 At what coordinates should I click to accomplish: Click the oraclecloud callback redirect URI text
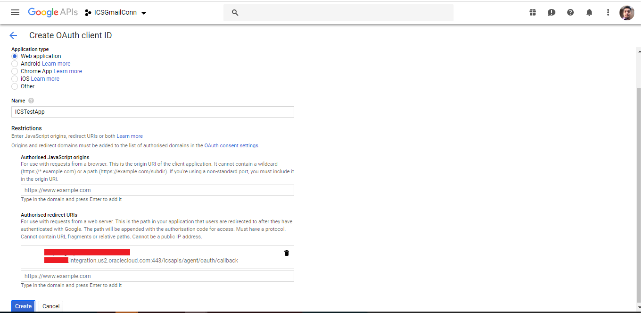pos(154,261)
